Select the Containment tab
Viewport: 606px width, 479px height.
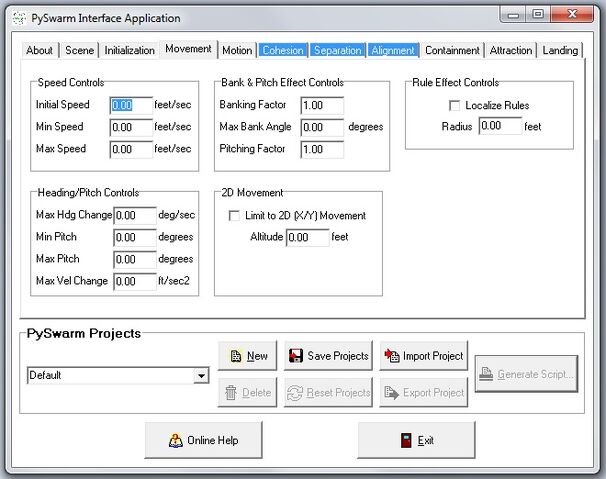point(452,50)
